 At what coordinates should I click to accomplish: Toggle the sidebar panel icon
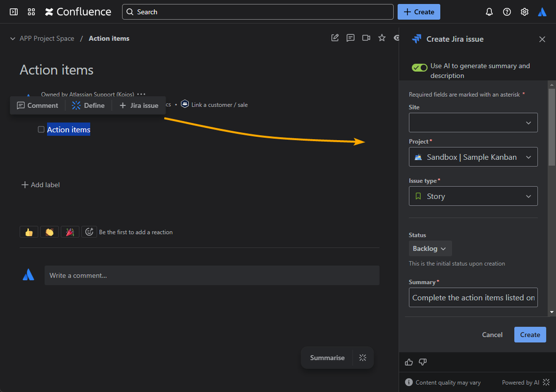pos(13,12)
